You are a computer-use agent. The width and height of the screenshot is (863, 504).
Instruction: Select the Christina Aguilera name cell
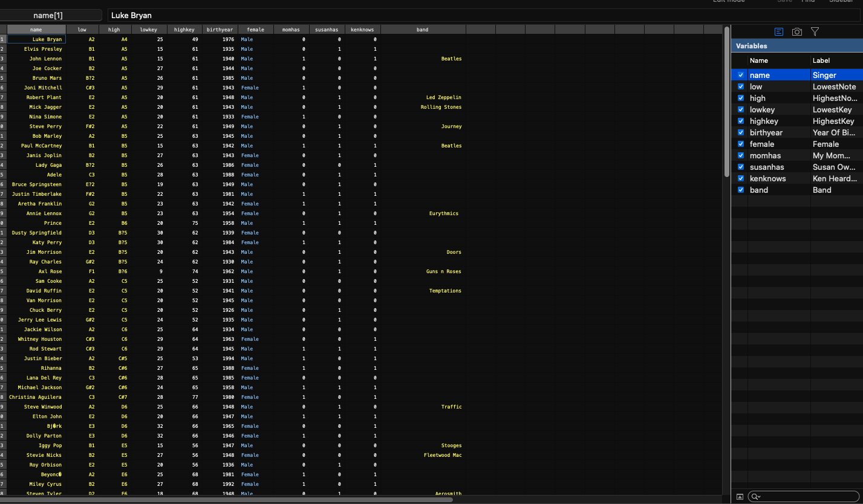36,397
